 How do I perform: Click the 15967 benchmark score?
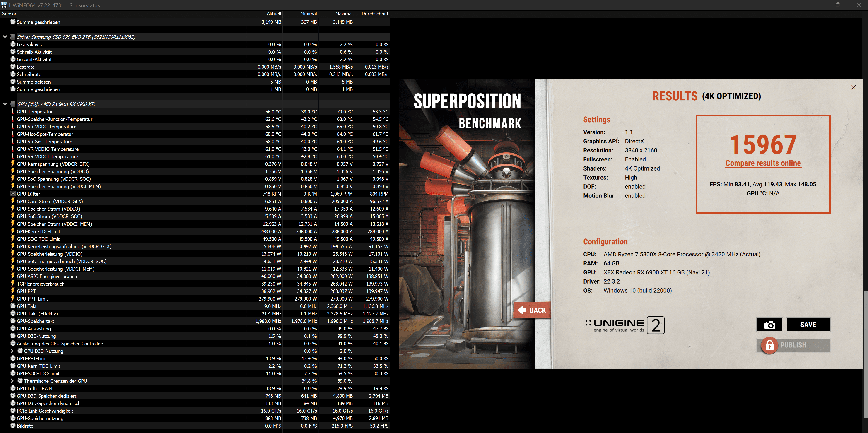(x=763, y=144)
